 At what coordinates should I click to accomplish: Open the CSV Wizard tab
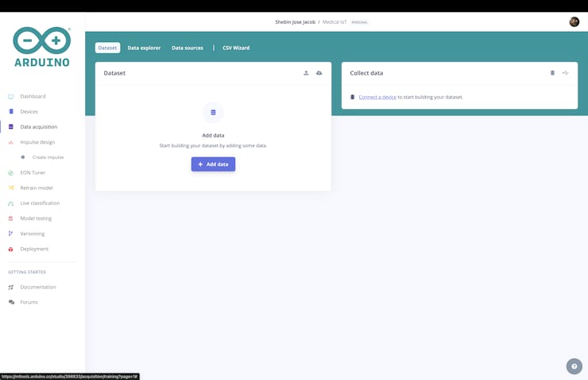236,48
